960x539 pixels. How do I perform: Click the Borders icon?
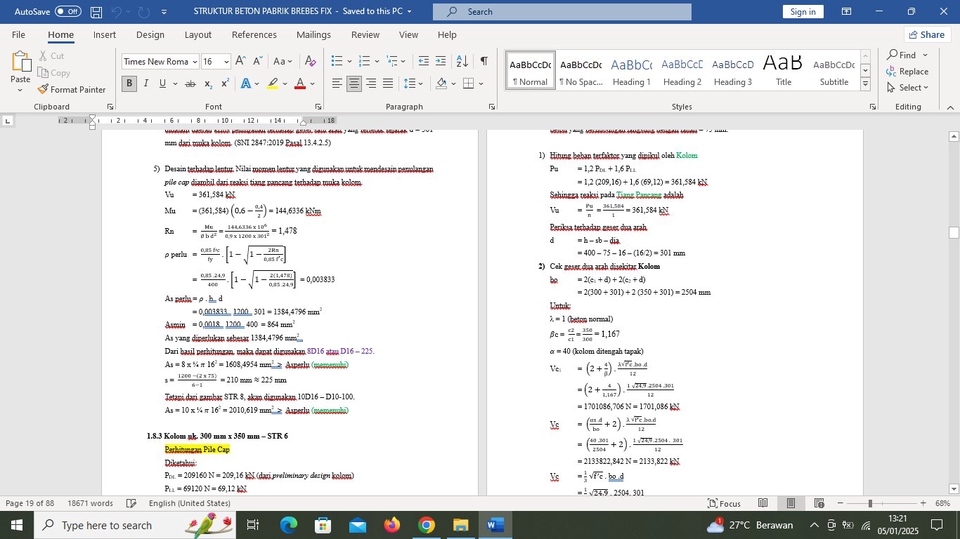[x=468, y=83]
